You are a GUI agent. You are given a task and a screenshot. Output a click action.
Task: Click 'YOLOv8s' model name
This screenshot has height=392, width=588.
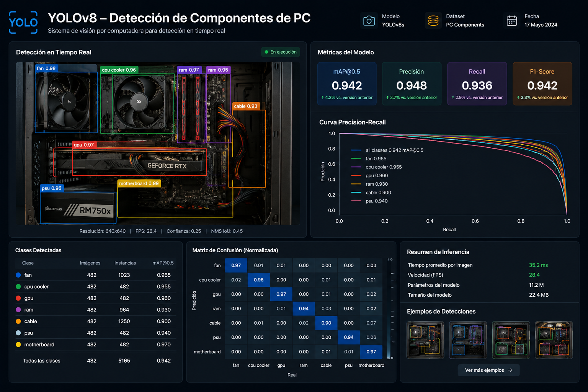click(393, 25)
